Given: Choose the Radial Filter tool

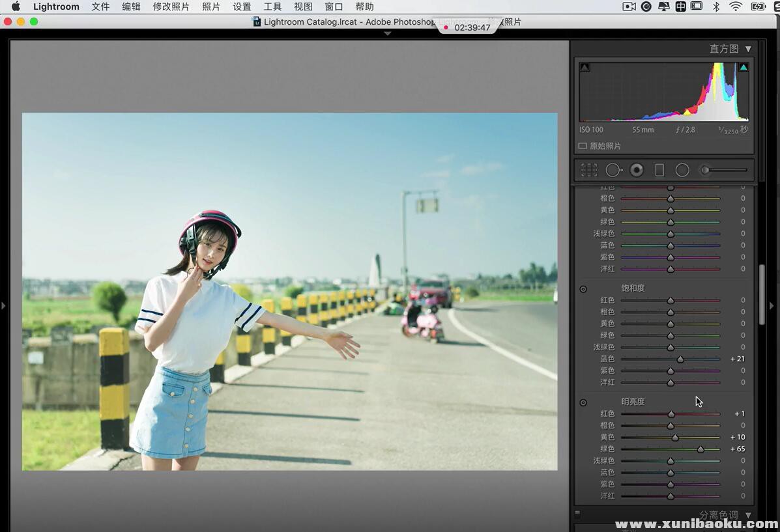Looking at the screenshot, I should [x=682, y=170].
